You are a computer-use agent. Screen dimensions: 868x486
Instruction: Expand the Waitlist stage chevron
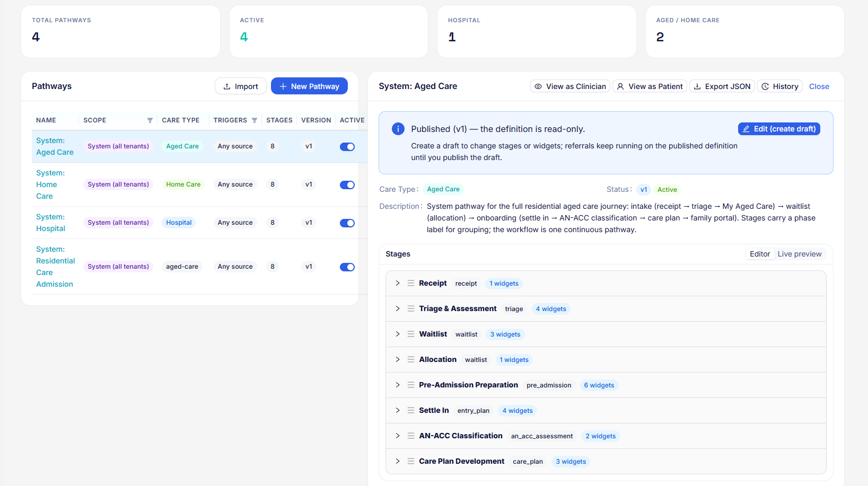click(398, 334)
